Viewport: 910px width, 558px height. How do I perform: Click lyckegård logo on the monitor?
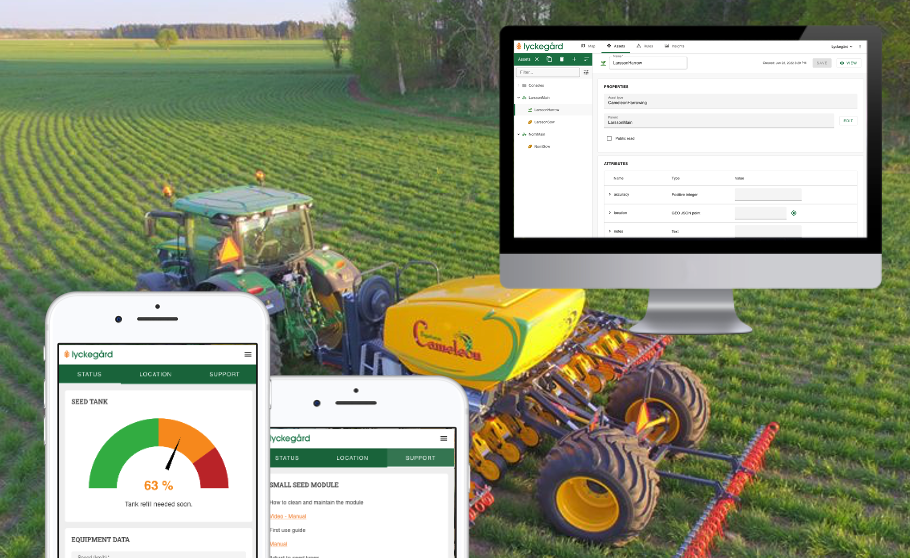[x=539, y=46]
